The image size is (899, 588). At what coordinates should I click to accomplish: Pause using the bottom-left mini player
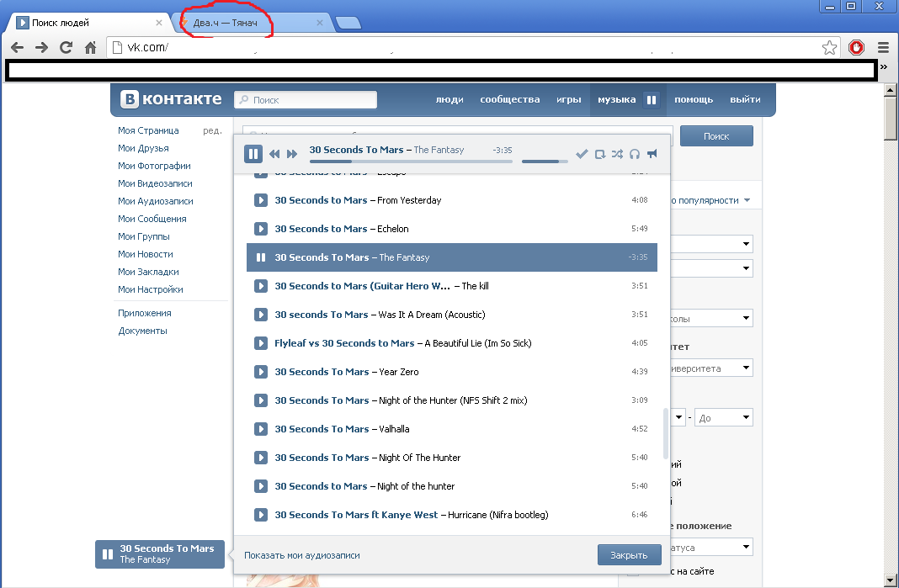(x=107, y=554)
